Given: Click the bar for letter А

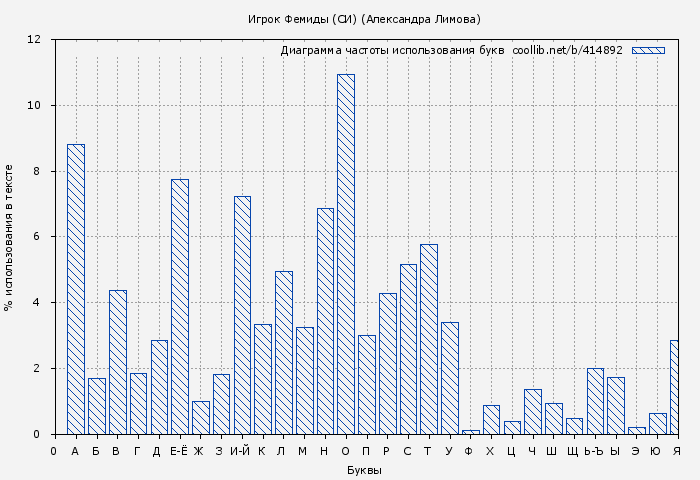Looking at the screenshot, I should (x=76, y=289).
